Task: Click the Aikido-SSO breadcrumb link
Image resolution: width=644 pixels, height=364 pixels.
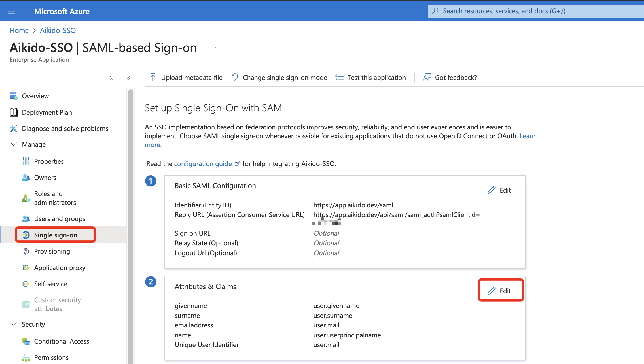Action: coord(58,30)
